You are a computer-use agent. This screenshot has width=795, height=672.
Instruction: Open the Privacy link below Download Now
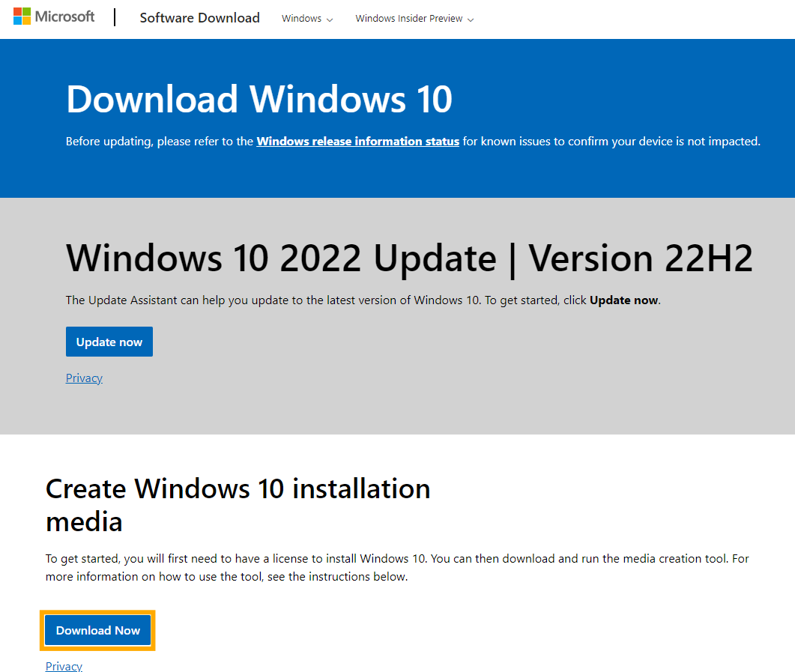(64, 666)
